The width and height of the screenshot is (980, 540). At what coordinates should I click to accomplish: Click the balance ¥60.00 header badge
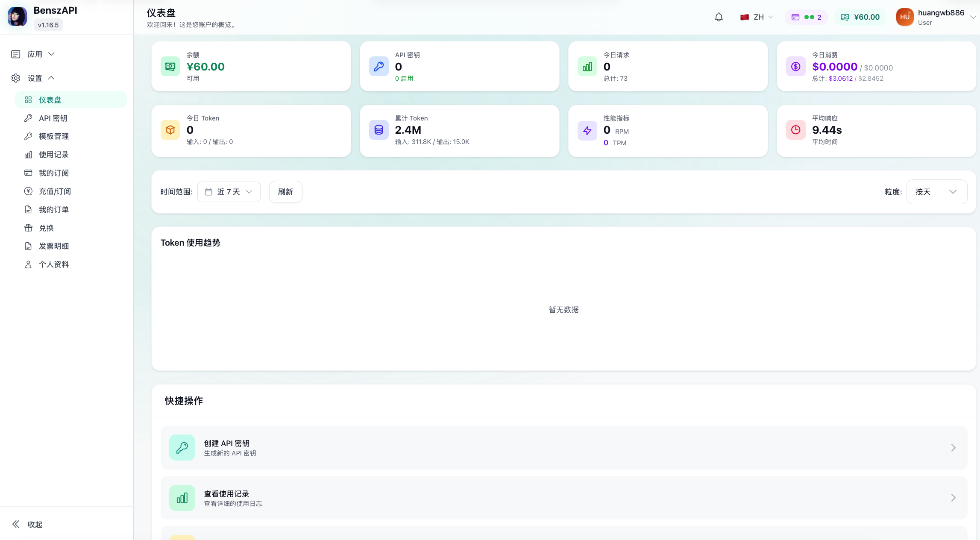860,17
